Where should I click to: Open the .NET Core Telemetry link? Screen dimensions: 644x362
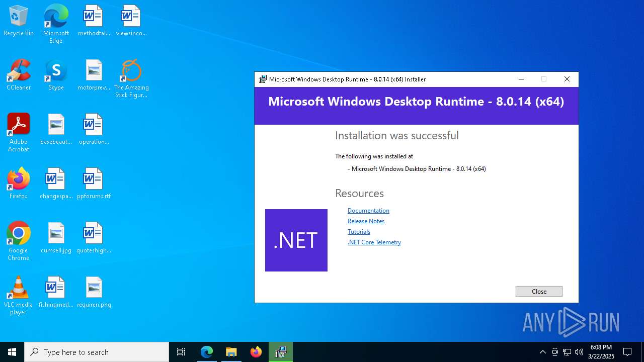coord(374,242)
